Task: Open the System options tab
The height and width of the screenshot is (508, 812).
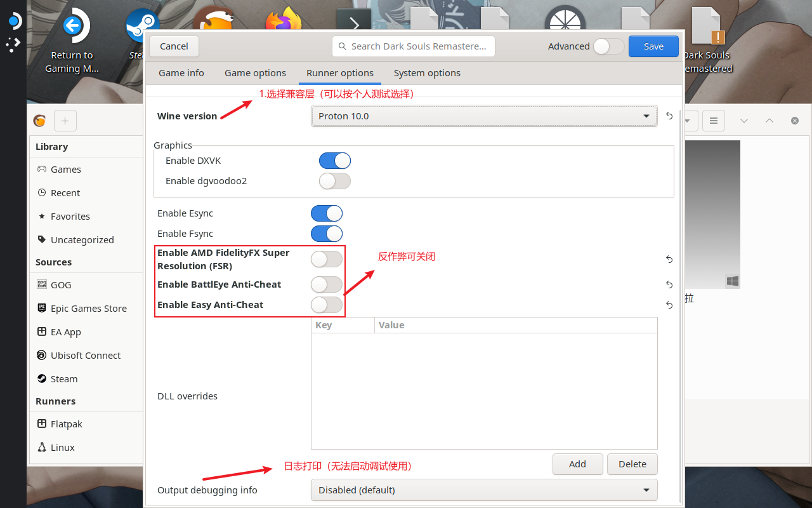Action: click(427, 73)
